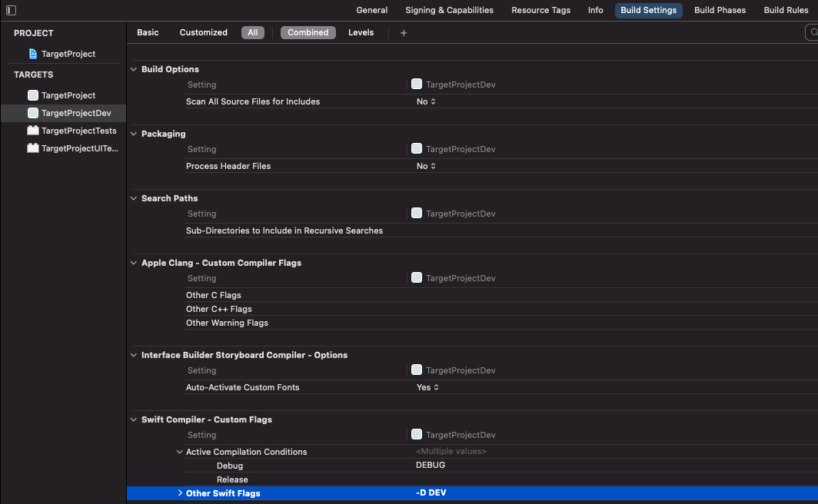Click TargetProjectDev column icon under Interface Builder

(x=417, y=370)
